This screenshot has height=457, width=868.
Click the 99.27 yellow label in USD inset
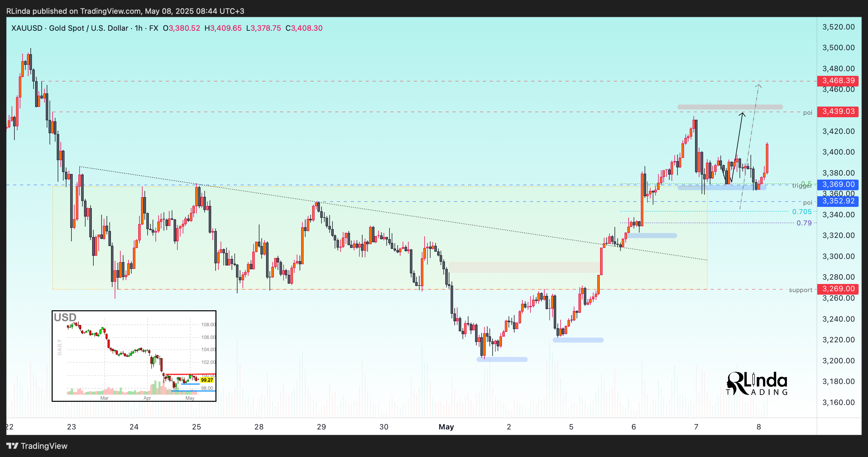tap(207, 380)
